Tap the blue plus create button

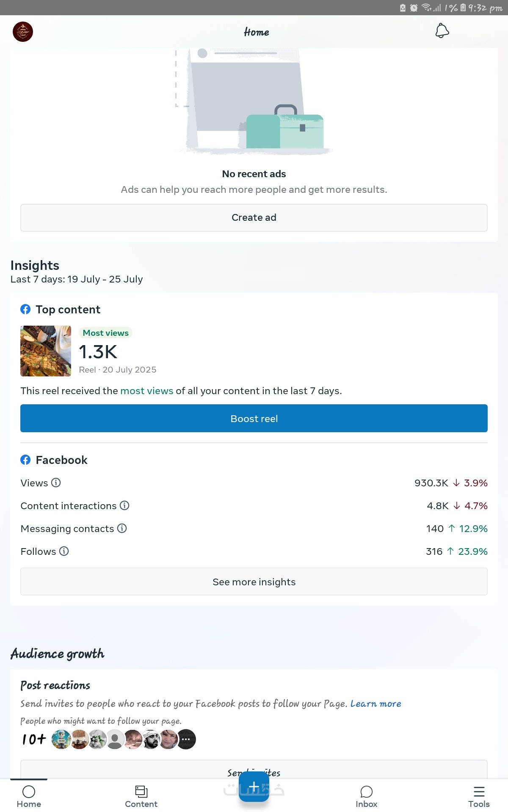[x=254, y=787]
